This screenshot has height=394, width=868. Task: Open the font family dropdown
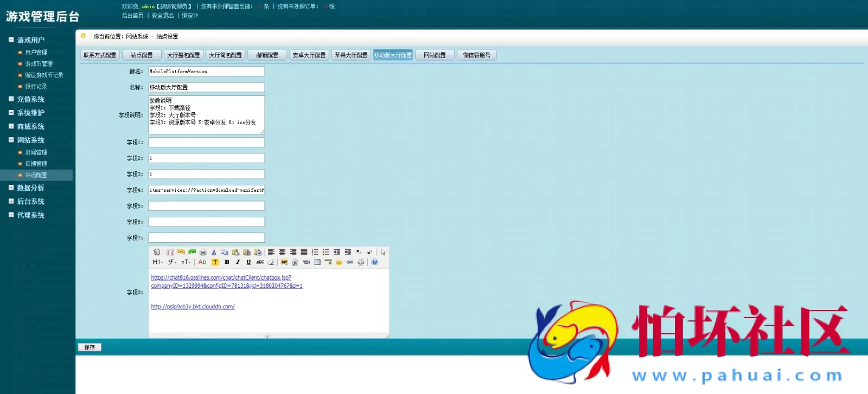tap(172, 262)
